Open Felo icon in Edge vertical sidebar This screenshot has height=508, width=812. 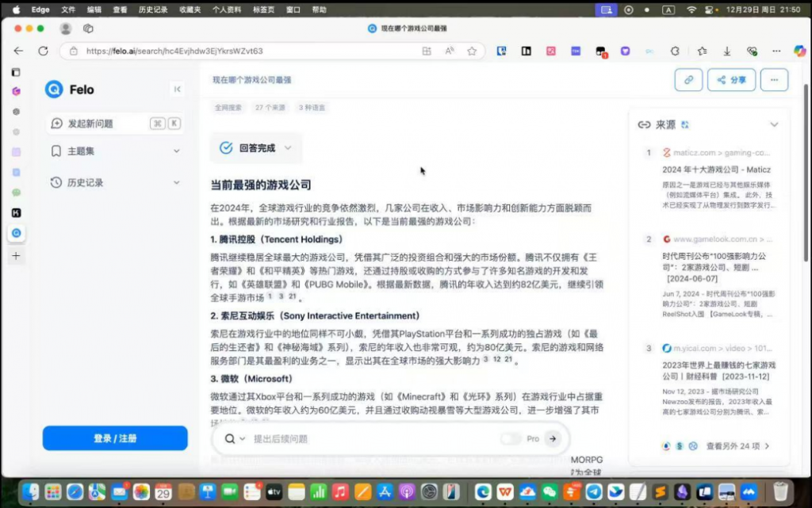coord(16,233)
